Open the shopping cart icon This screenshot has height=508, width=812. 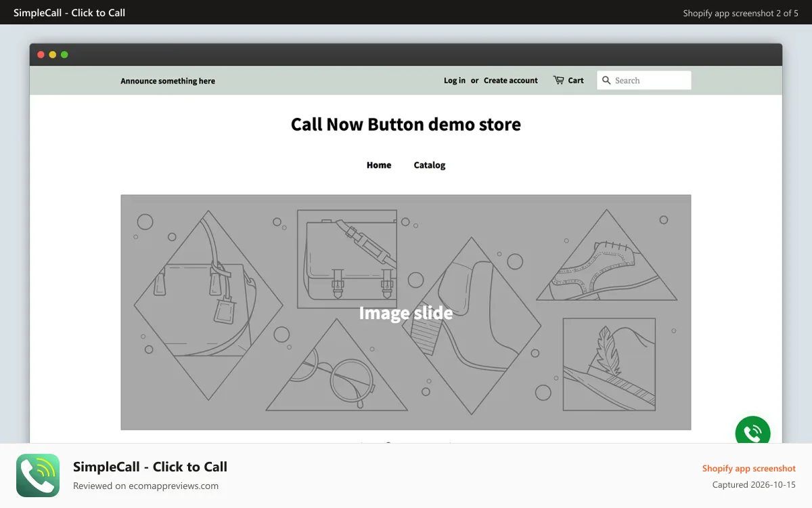click(x=558, y=80)
